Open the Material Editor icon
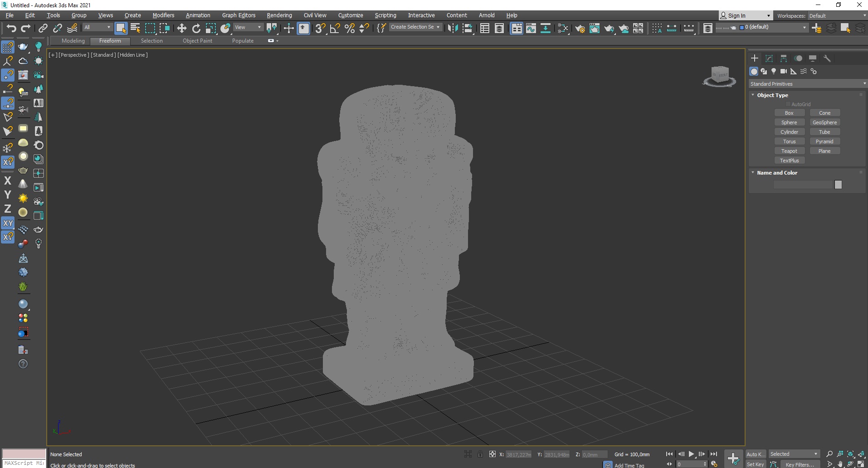 563,28
